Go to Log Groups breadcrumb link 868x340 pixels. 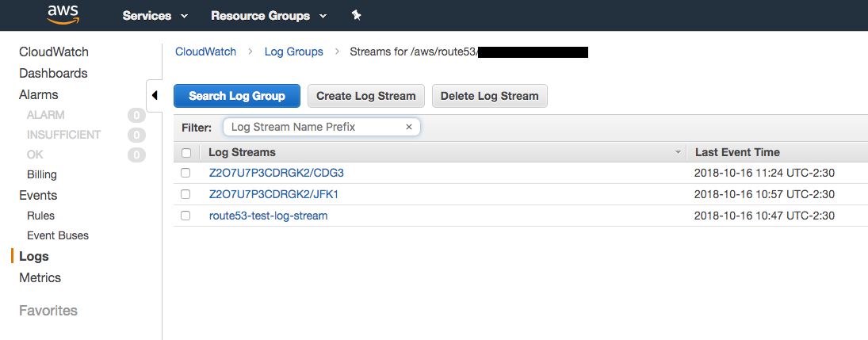coord(294,52)
